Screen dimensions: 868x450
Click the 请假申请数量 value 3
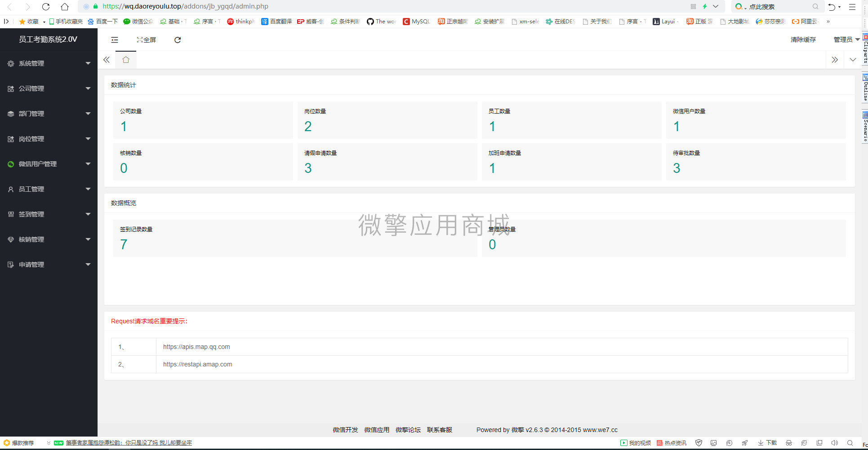tap(308, 168)
